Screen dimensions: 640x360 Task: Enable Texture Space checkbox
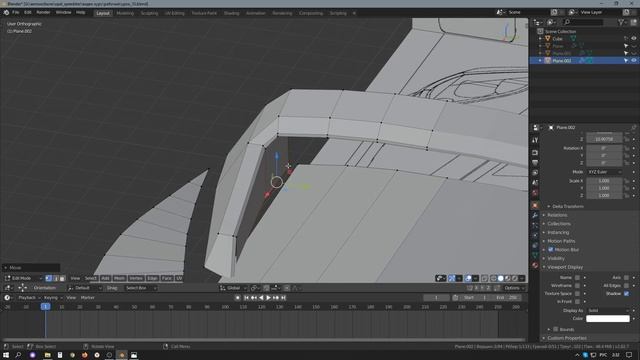coord(577,293)
